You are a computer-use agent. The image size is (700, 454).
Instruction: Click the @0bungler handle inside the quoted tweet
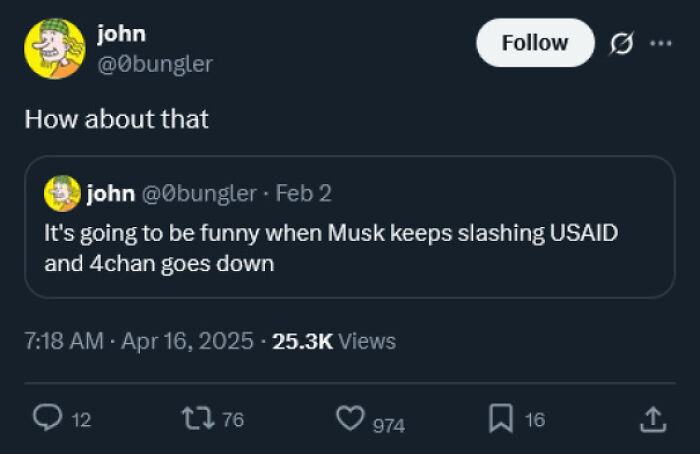pyautogui.click(x=199, y=193)
